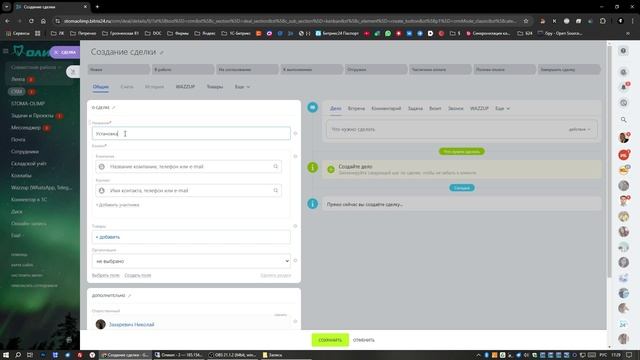This screenshot has width=640, height=360.
Task: Open Мессенджер in the sidebar
Action: click(x=26, y=128)
